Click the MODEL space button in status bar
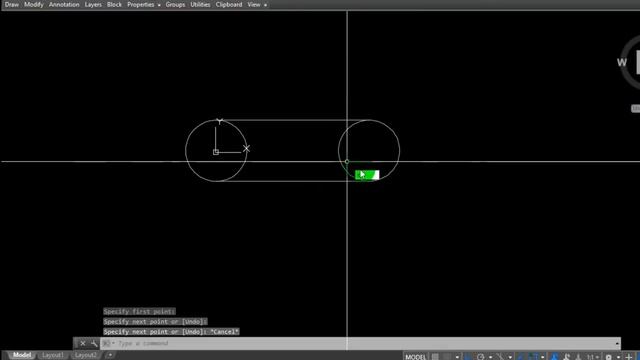The image size is (640, 360). point(416,357)
